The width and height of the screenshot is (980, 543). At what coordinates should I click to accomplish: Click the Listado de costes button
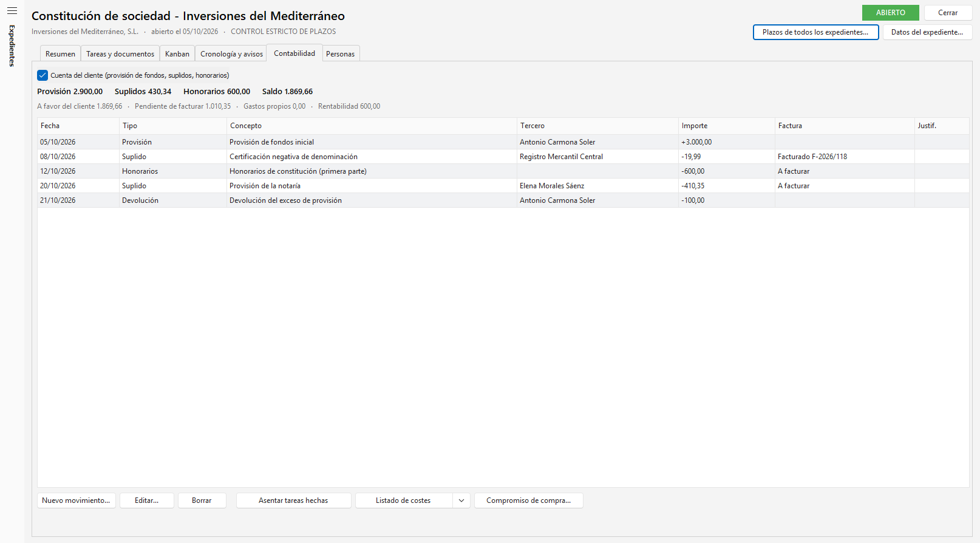click(x=403, y=500)
